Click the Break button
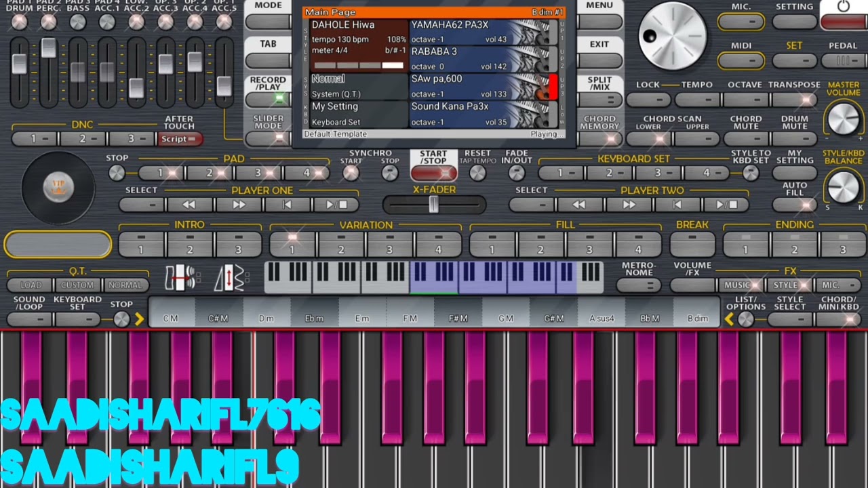Screen dimensions: 868x488 pyautogui.click(x=692, y=244)
